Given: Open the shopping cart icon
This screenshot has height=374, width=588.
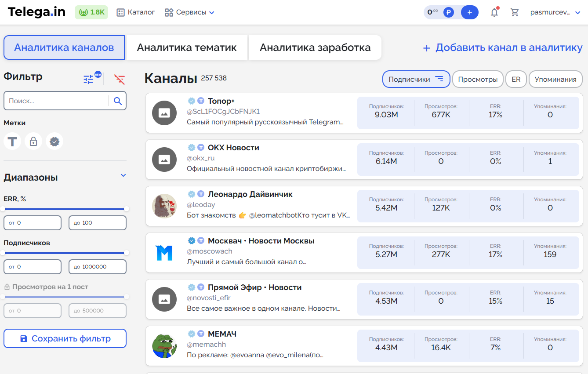Looking at the screenshot, I should click(515, 12).
